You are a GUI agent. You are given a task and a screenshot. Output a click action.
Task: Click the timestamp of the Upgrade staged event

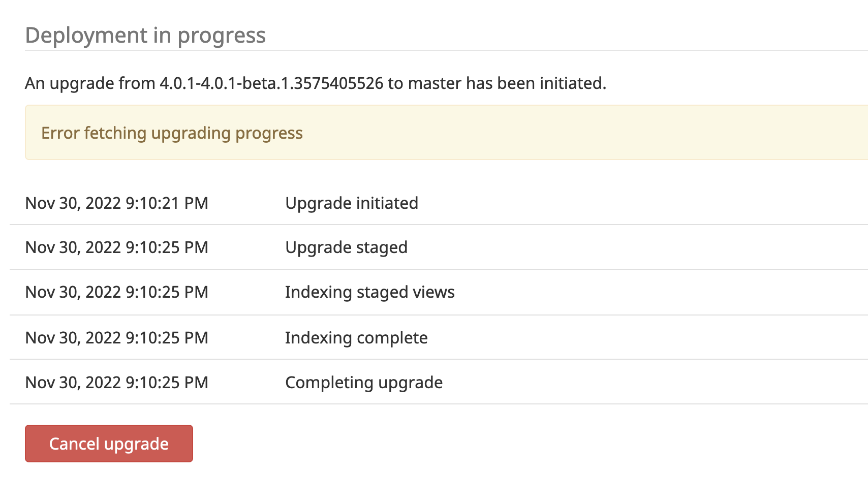(x=117, y=247)
